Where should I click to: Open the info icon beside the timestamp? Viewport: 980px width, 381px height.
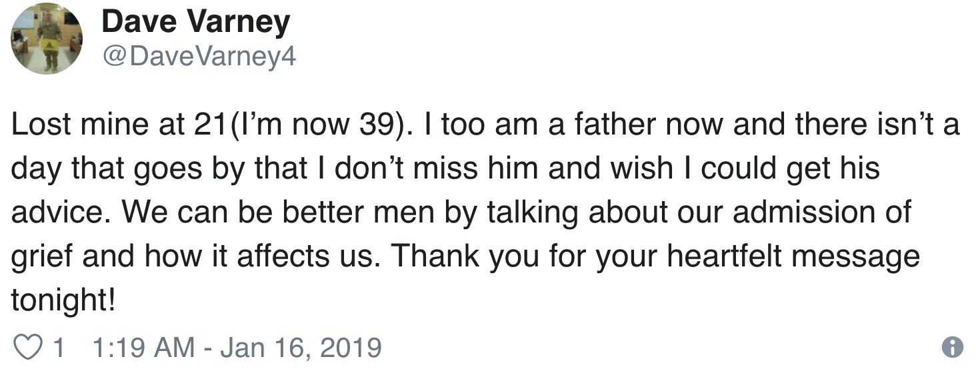pyautogui.click(x=952, y=347)
